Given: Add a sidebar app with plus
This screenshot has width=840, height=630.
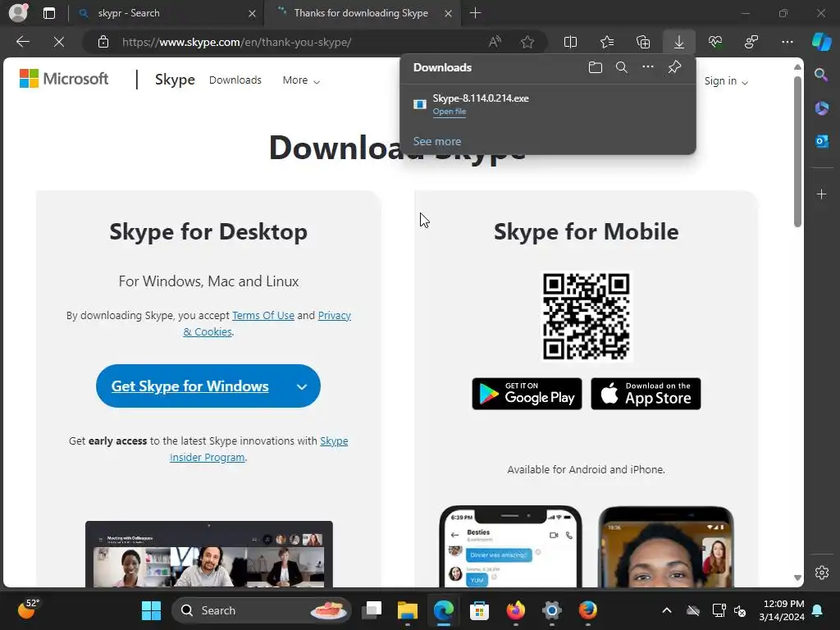Looking at the screenshot, I should coord(821,194).
